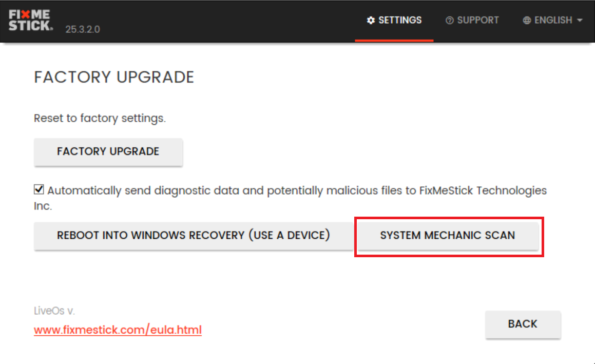Image resolution: width=595 pixels, height=364 pixels.
Task: Uncheck the automatically send diagnostic data checkbox
Action: (39, 190)
